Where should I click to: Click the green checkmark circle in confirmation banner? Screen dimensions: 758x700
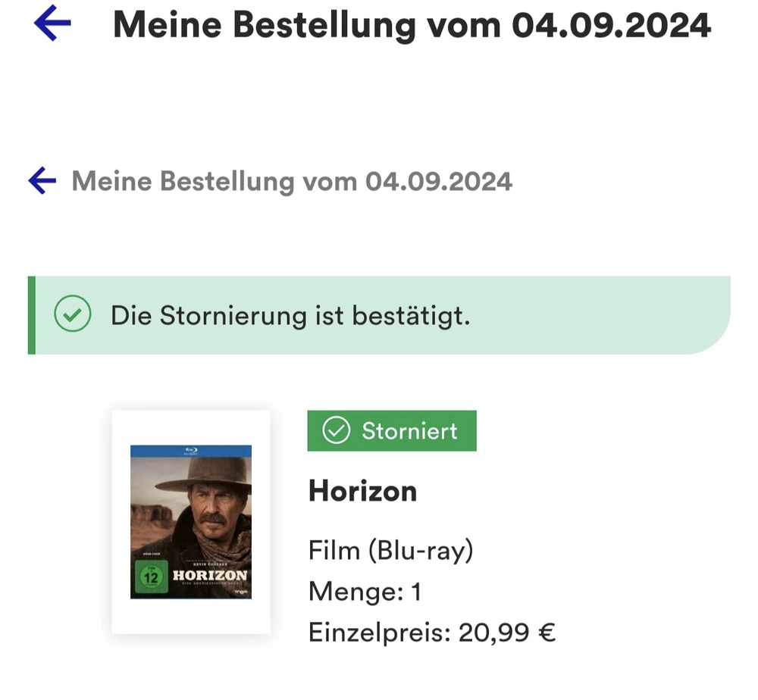tap(73, 315)
